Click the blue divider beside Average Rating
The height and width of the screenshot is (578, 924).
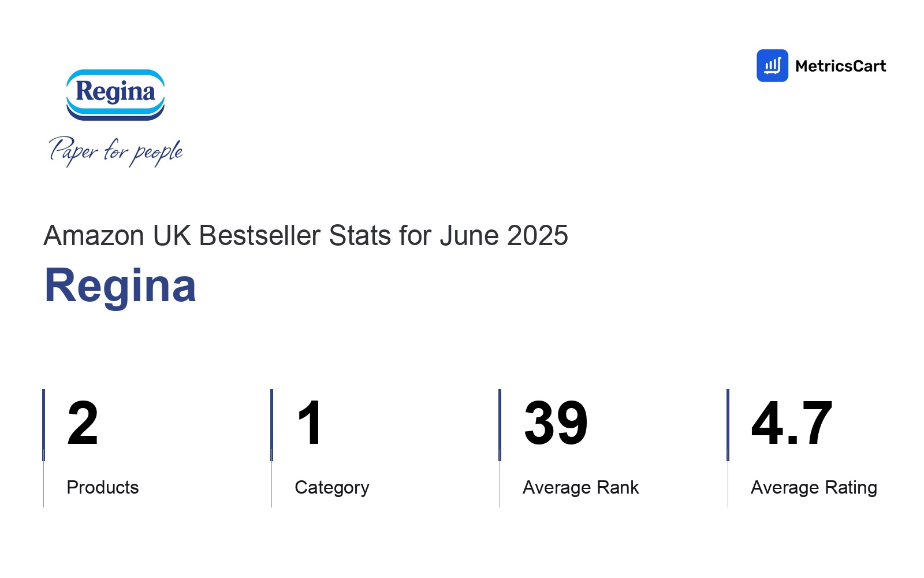(728, 425)
